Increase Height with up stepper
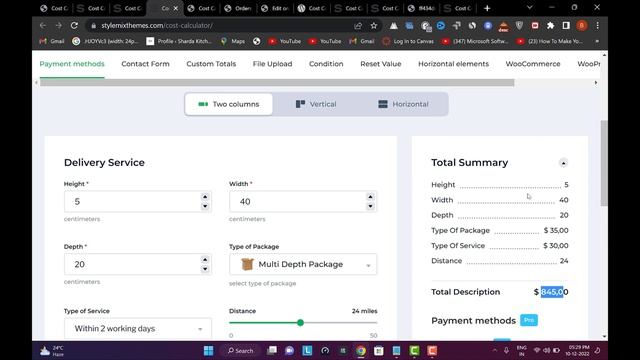 point(205,197)
